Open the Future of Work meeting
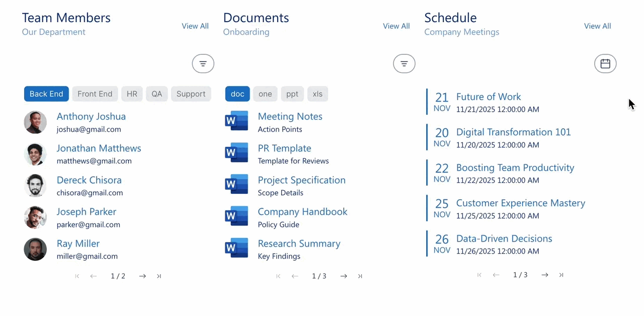 tap(489, 97)
